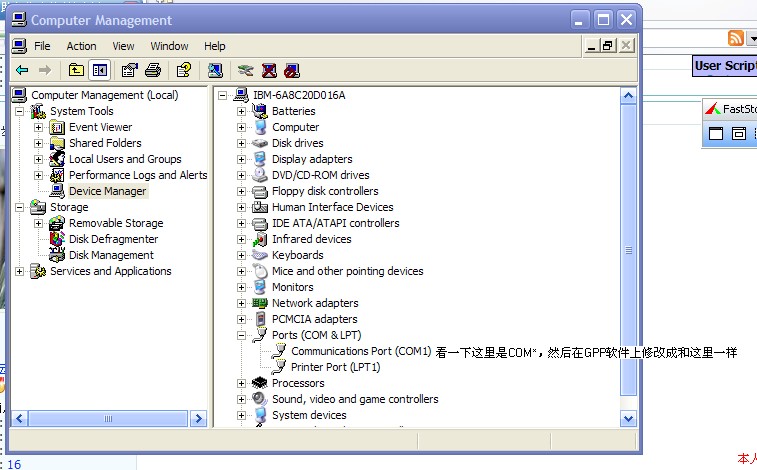This screenshot has width=757, height=470.
Task: Click right scroll arrow of left pane
Action: pos(198,418)
